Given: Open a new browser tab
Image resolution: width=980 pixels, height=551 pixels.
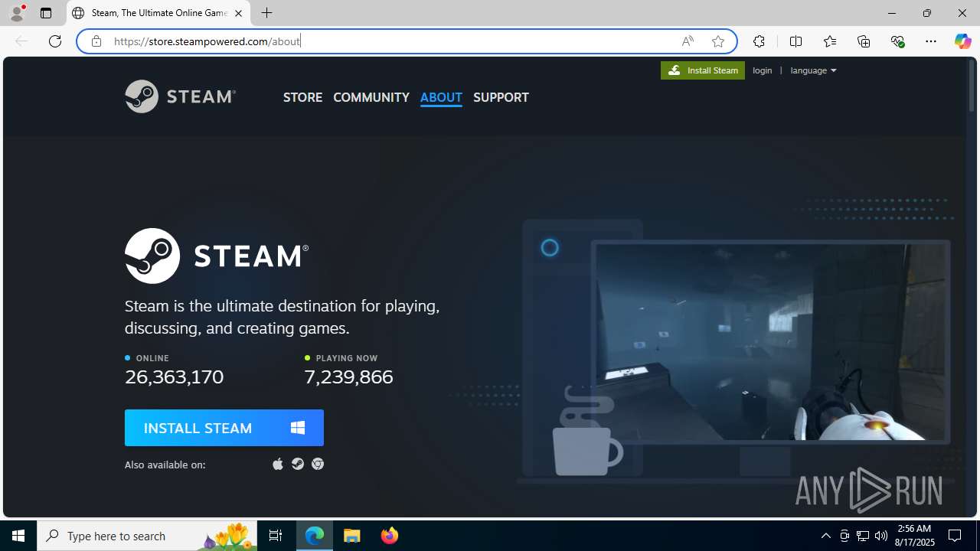Looking at the screenshot, I should [x=266, y=13].
